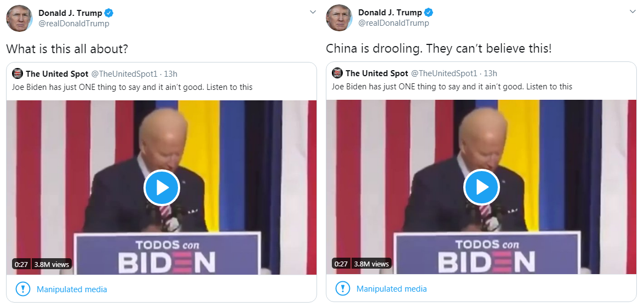Click the verified badge in the left tweet
The height and width of the screenshot is (307, 644).
(109, 13)
